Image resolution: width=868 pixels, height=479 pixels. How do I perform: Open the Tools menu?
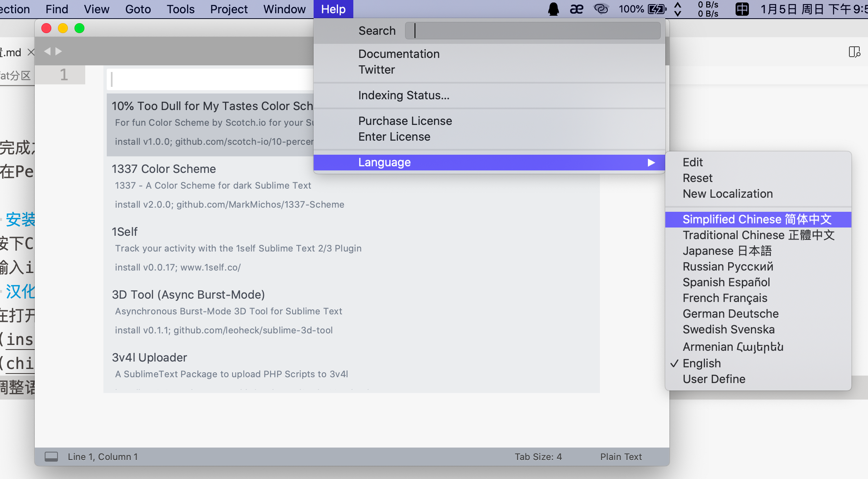click(x=180, y=9)
